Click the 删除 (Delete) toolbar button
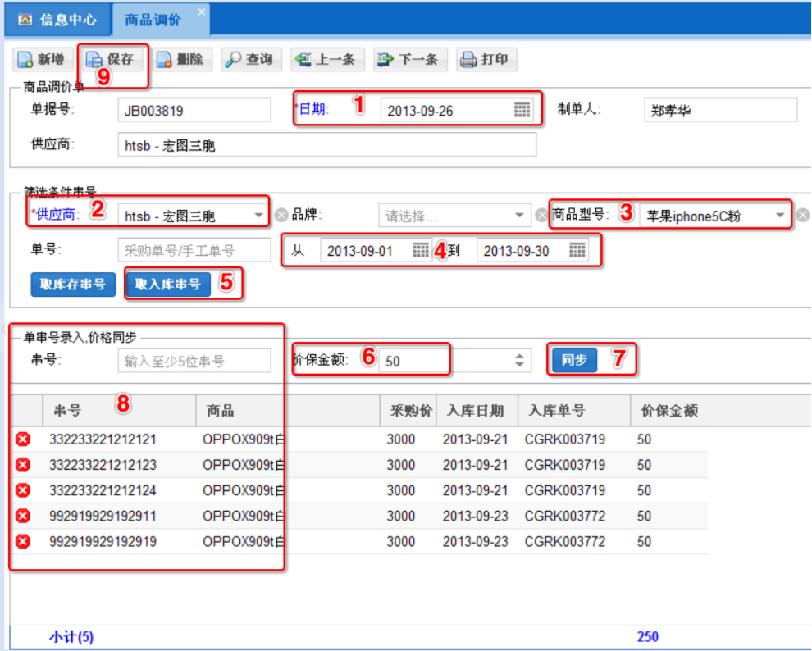The height and width of the screenshot is (651, 812). coord(182,60)
